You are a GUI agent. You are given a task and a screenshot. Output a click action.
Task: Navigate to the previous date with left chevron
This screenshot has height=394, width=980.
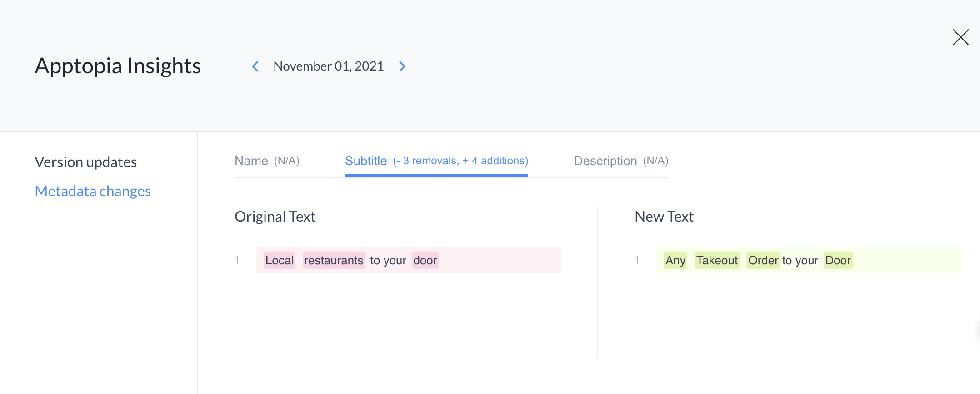click(255, 66)
